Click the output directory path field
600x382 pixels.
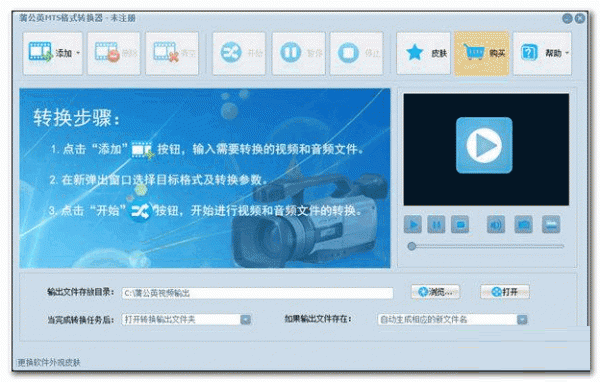click(258, 293)
